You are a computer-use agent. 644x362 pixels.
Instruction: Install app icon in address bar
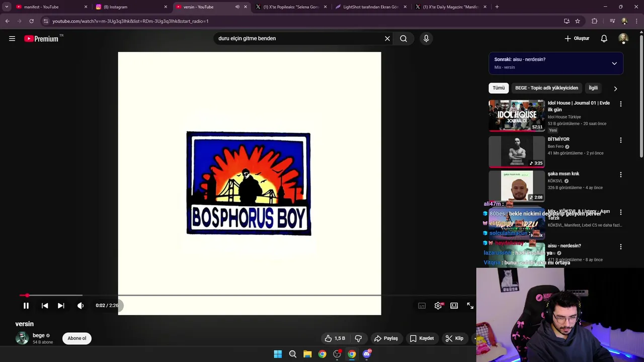(x=567, y=21)
